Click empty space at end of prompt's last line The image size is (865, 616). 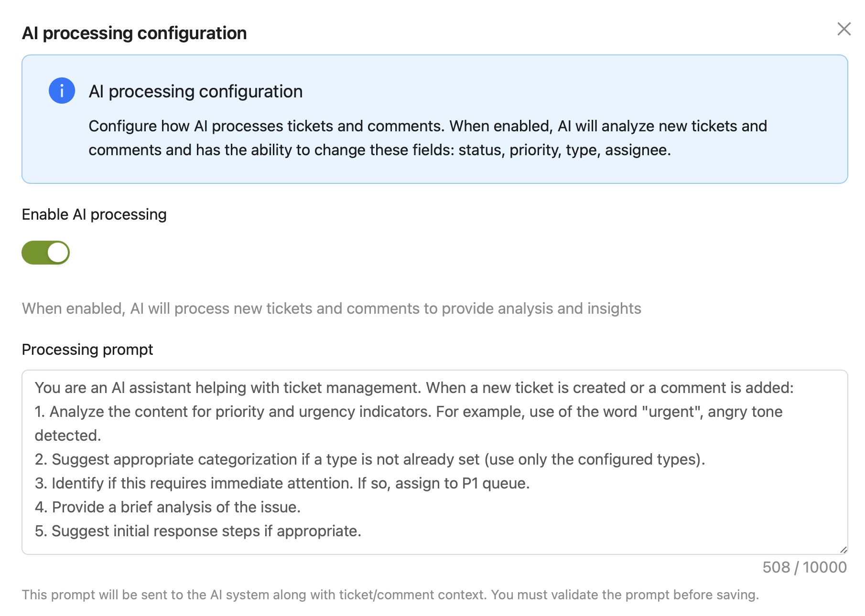pyautogui.click(x=573, y=531)
